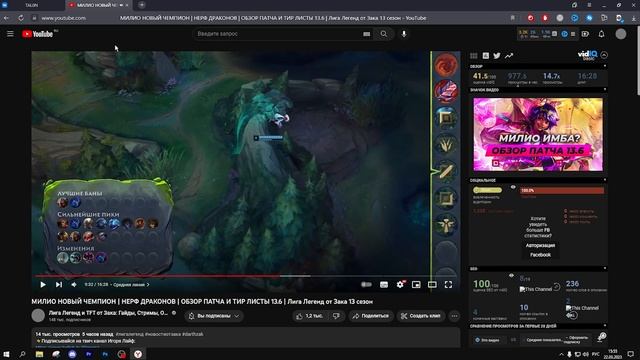Bookmark this page icon in address bar

[x=512, y=18]
